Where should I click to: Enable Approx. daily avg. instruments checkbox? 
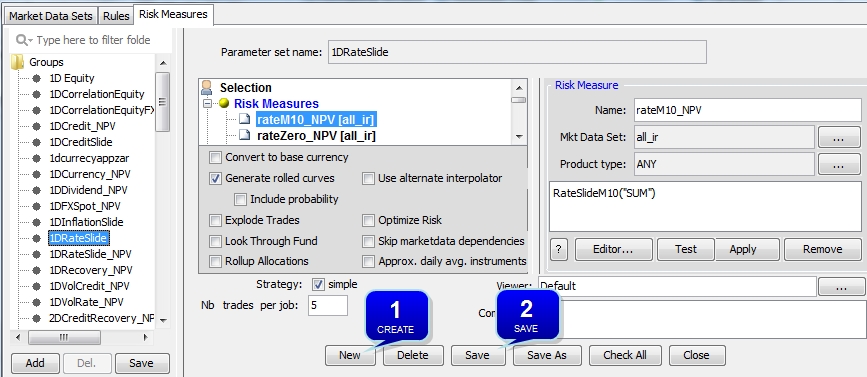click(368, 261)
